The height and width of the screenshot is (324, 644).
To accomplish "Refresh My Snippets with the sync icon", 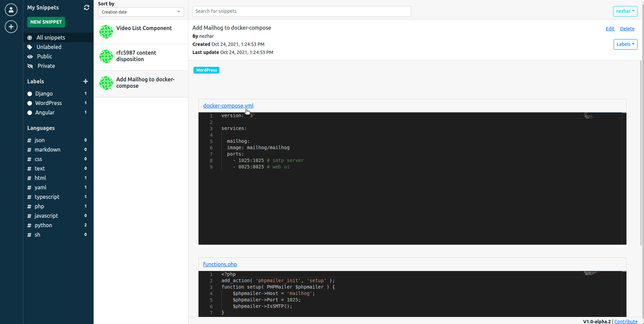I will pos(87,7).
